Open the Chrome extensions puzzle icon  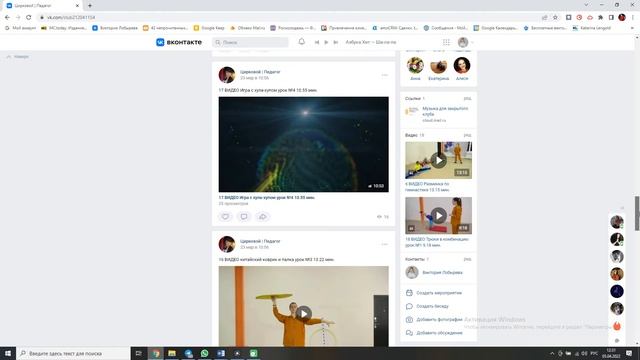pos(600,18)
